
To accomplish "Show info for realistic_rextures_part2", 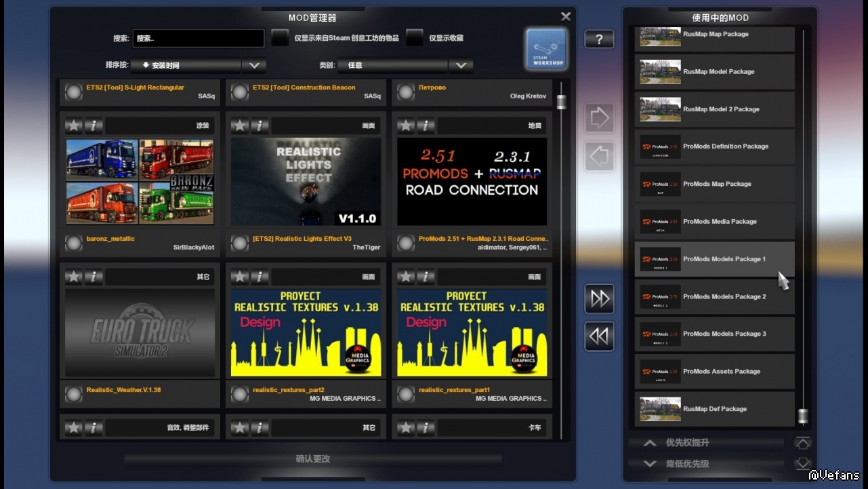I will pyautogui.click(x=260, y=277).
